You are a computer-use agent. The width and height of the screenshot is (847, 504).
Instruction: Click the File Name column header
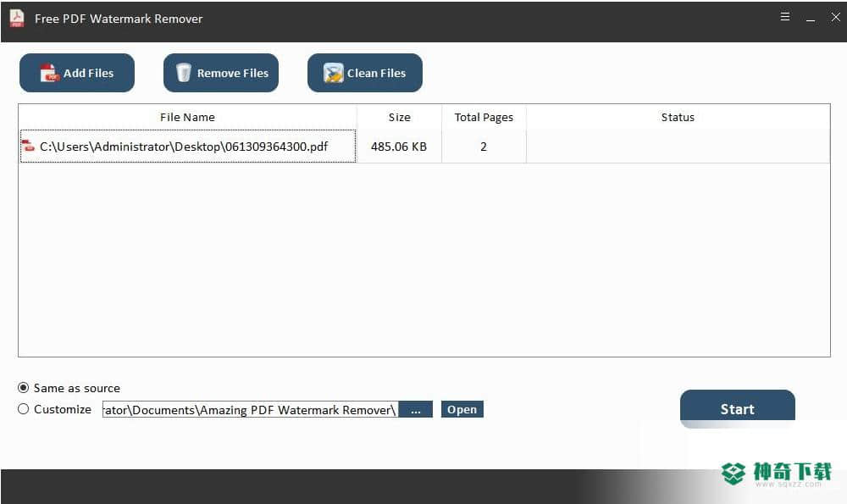[x=187, y=117]
